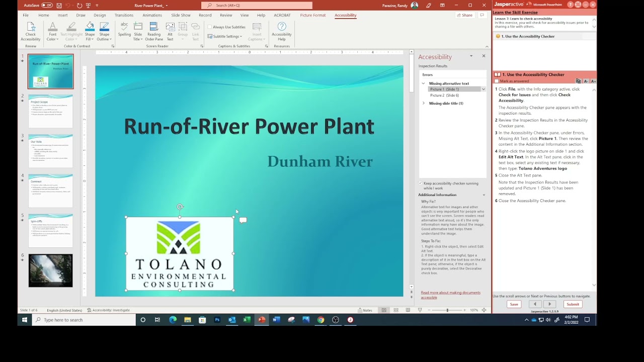Toggle the AutoSave switch
The image size is (644, 362).
click(47, 6)
